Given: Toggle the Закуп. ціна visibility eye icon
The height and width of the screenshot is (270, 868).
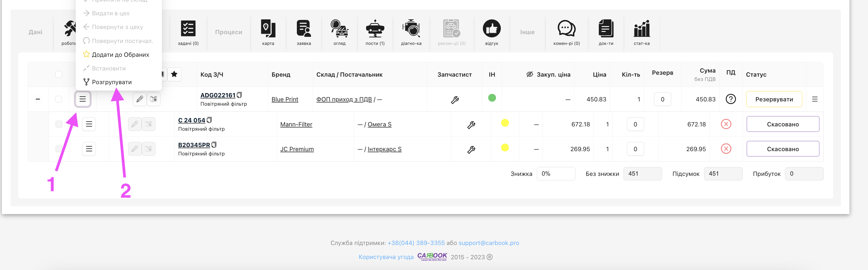Looking at the screenshot, I should pos(529,74).
